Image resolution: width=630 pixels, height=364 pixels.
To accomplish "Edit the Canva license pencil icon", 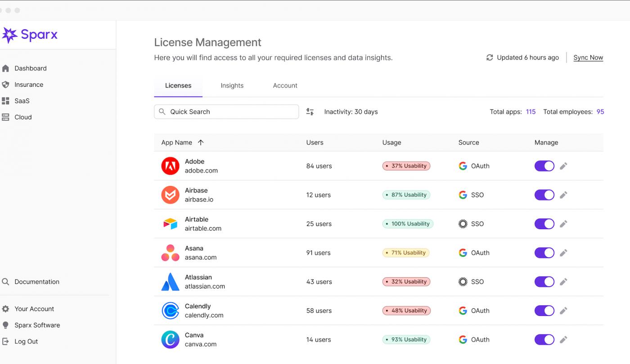I will tap(563, 339).
